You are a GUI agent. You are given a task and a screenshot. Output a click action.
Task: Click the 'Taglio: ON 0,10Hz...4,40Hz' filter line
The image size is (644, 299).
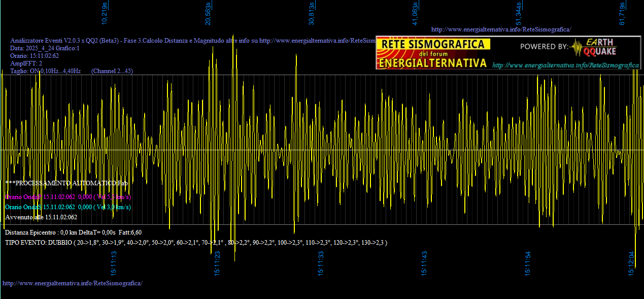(46, 71)
